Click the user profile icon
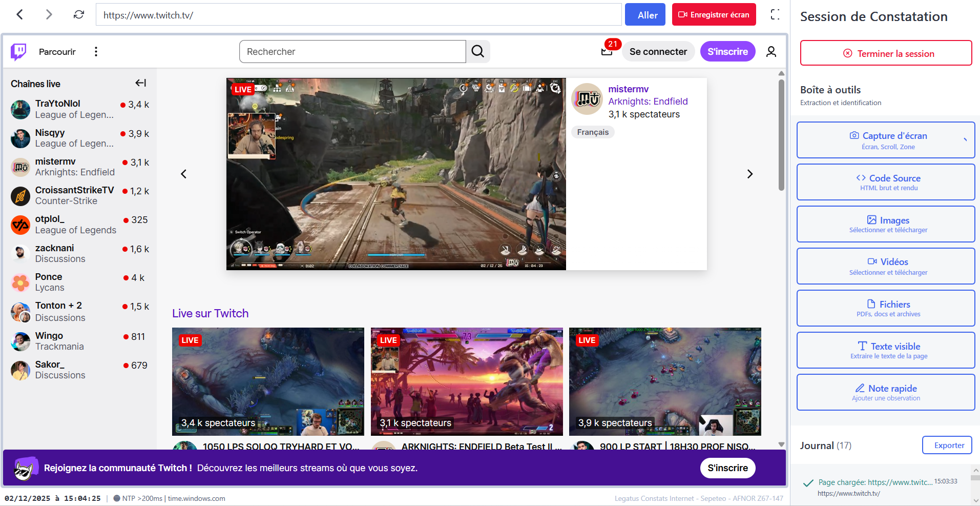980x506 pixels. [x=771, y=52]
